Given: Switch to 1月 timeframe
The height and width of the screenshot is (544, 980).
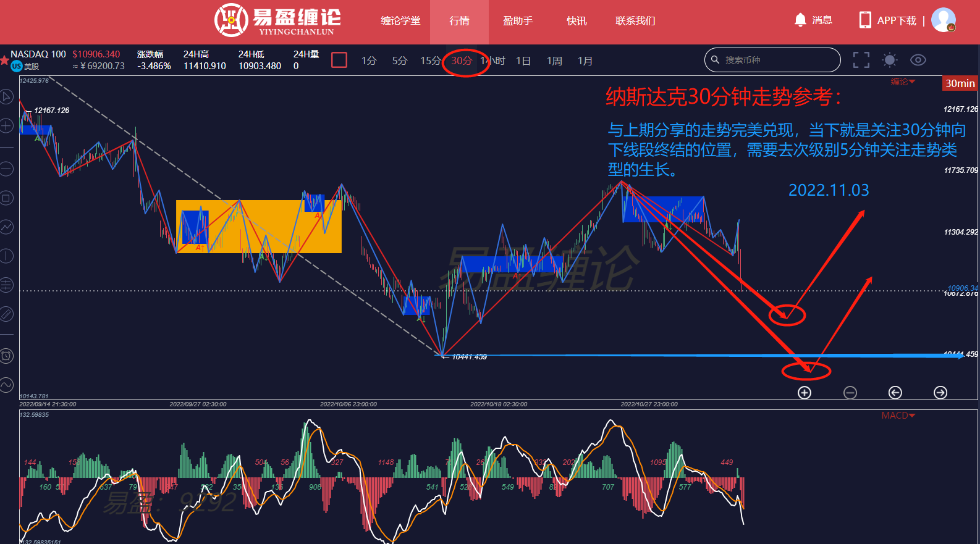Looking at the screenshot, I should point(585,61).
